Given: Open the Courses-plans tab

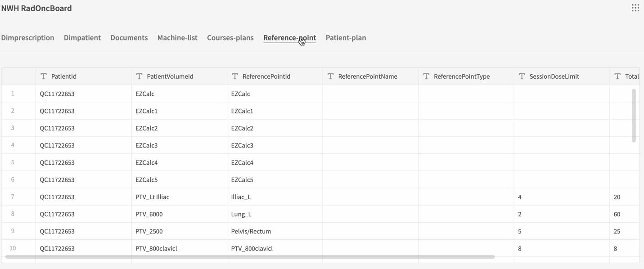Looking at the screenshot, I should pyautogui.click(x=230, y=38).
